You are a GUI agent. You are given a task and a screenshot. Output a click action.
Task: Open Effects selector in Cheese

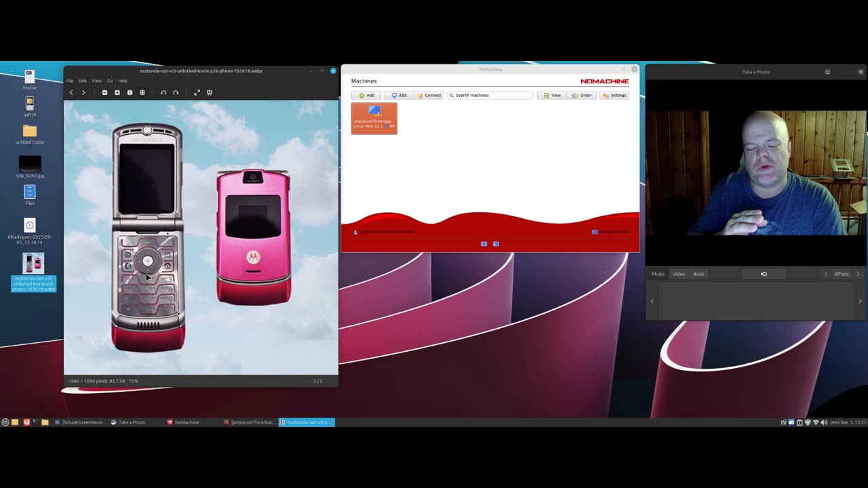click(842, 274)
